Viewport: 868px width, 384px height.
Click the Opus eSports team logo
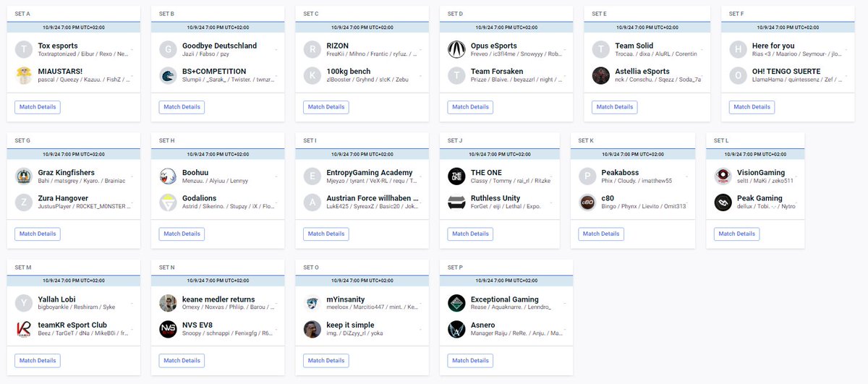[457, 49]
